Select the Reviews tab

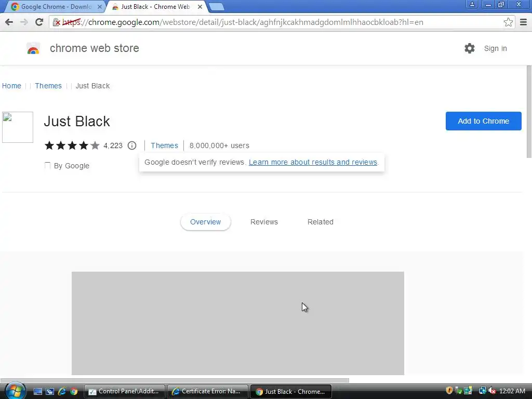[264, 222]
